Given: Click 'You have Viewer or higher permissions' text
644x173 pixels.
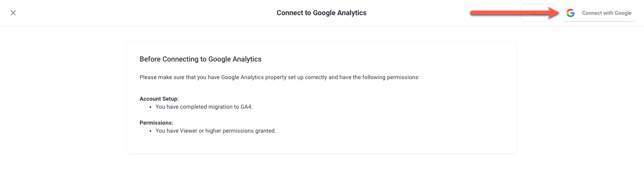Looking at the screenshot, I should pos(216,131).
